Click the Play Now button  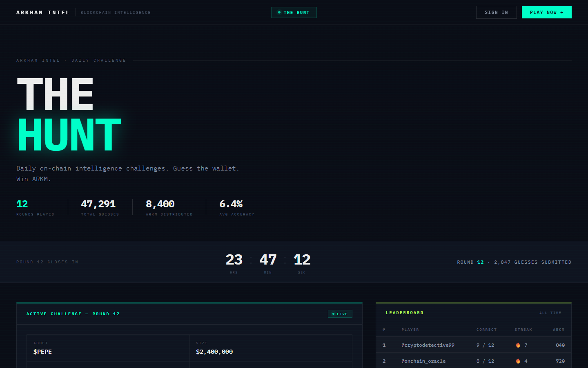point(547,12)
